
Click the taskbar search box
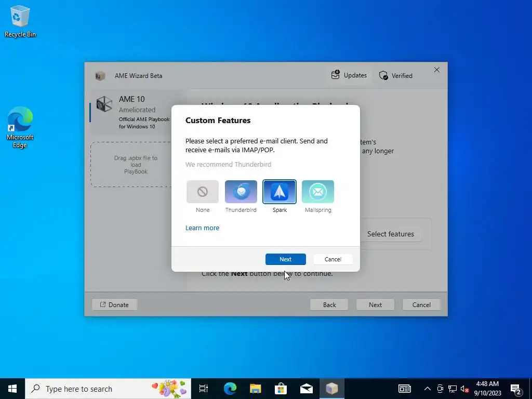(108, 389)
